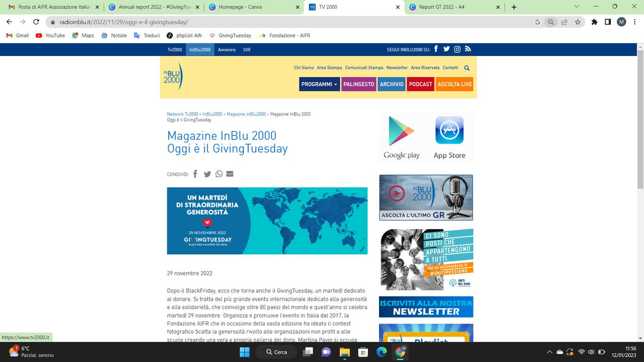Open the Contatti link

pos(450,68)
